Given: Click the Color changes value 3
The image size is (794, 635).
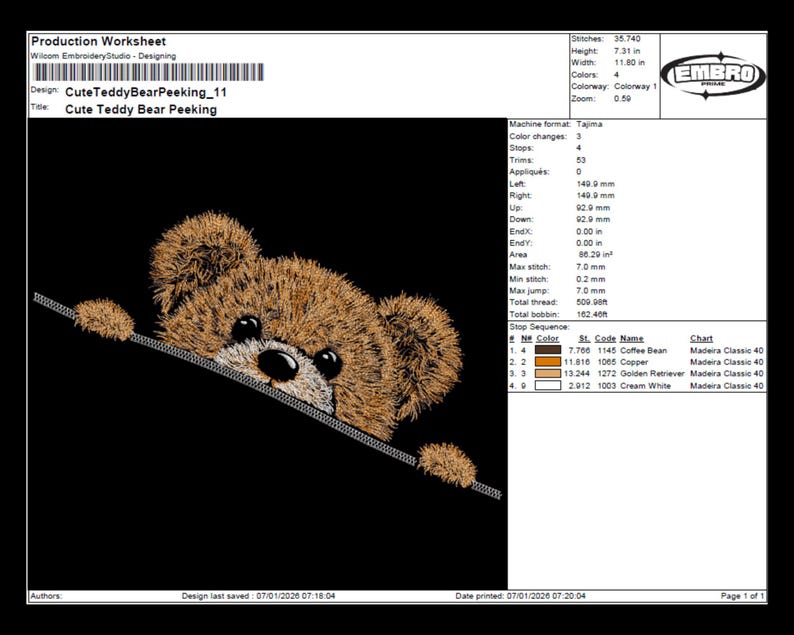Looking at the screenshot, I should (579, 136).
